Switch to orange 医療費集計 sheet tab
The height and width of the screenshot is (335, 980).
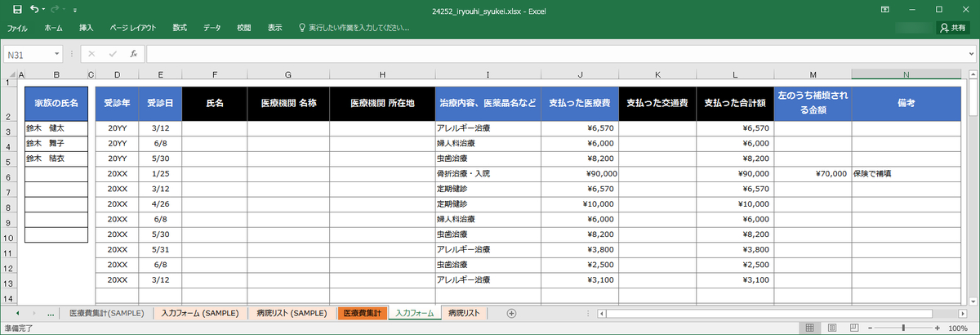pyautogui.click(x=363, y=313)
